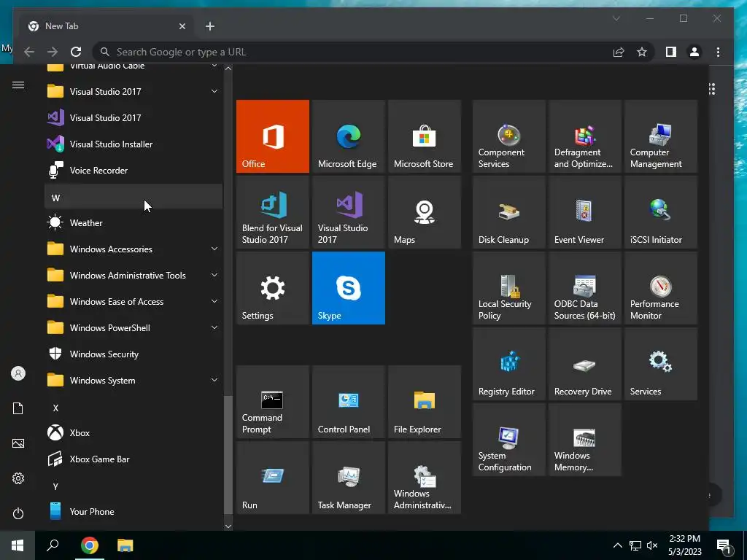Image resolution: width=747 pixels, height=560 pixels.
Task: Open Component Services tile
Action: (x=508, y=136)
